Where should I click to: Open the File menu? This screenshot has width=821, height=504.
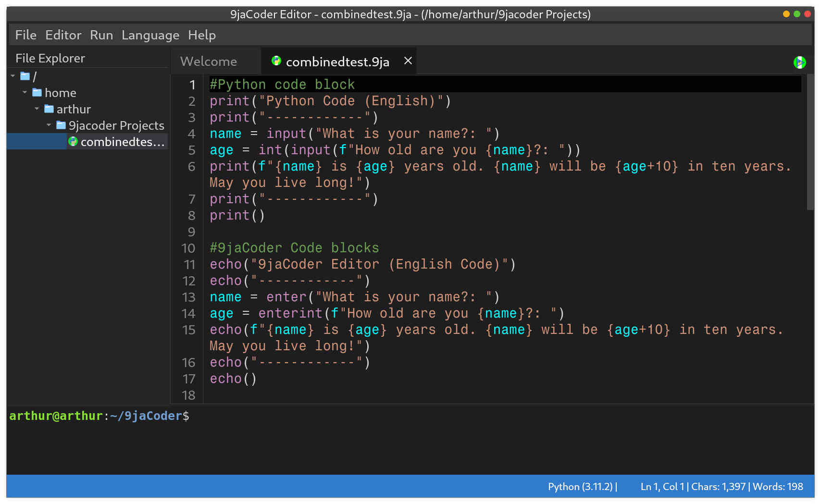pos(25,35)
